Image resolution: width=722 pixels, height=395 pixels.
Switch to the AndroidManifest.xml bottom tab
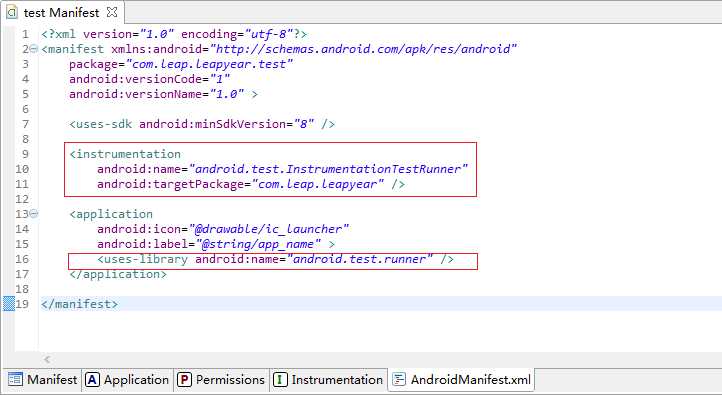pos(461,380)
